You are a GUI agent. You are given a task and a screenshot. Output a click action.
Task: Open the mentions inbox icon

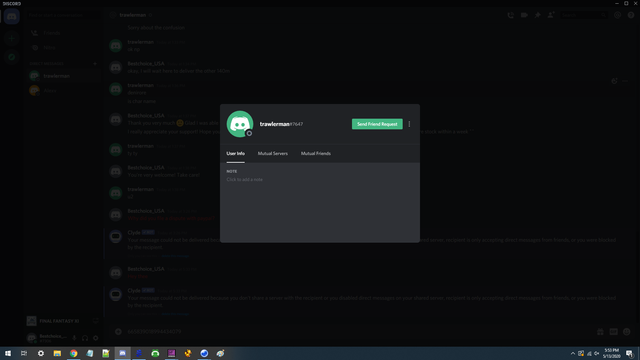tap(617, 15)
